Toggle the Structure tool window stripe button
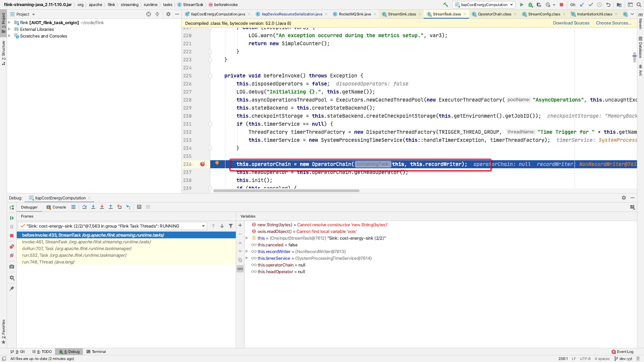 pyautogui.click(x=3, y=53)
